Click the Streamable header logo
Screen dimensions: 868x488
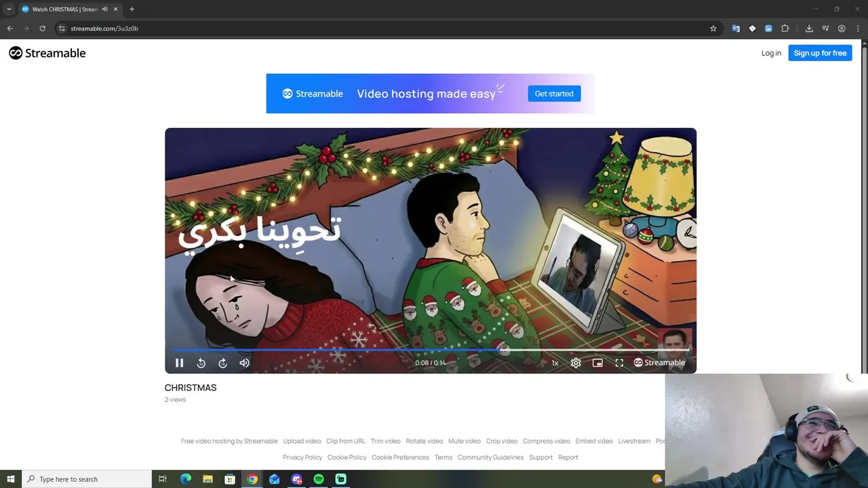click(x=47, y=53)
